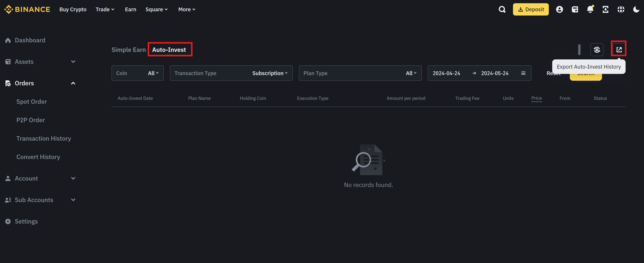The image size is (644, 263).
Task: Collapse the Orders sidebar chevron
Action: (x=73, y=83)
